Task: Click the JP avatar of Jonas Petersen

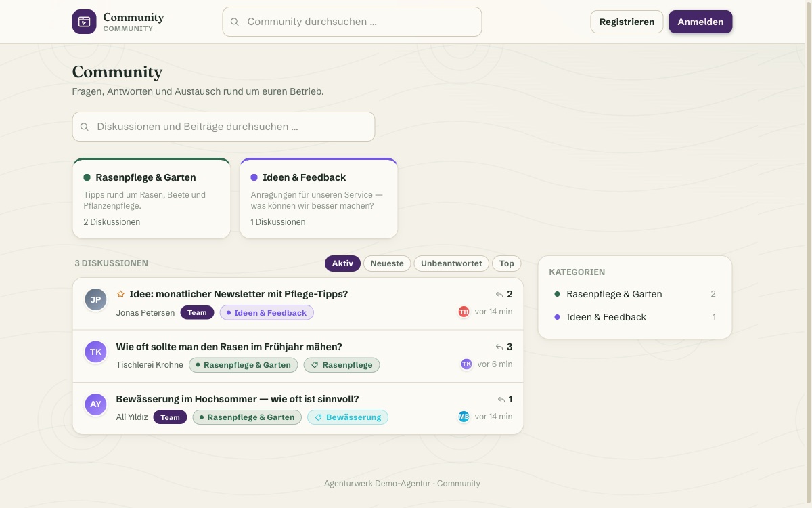Action: (95, 299)
